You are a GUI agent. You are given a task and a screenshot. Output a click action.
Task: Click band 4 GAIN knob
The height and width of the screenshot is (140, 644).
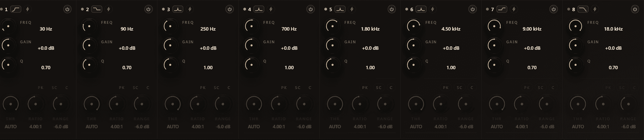tap(251, 45)
